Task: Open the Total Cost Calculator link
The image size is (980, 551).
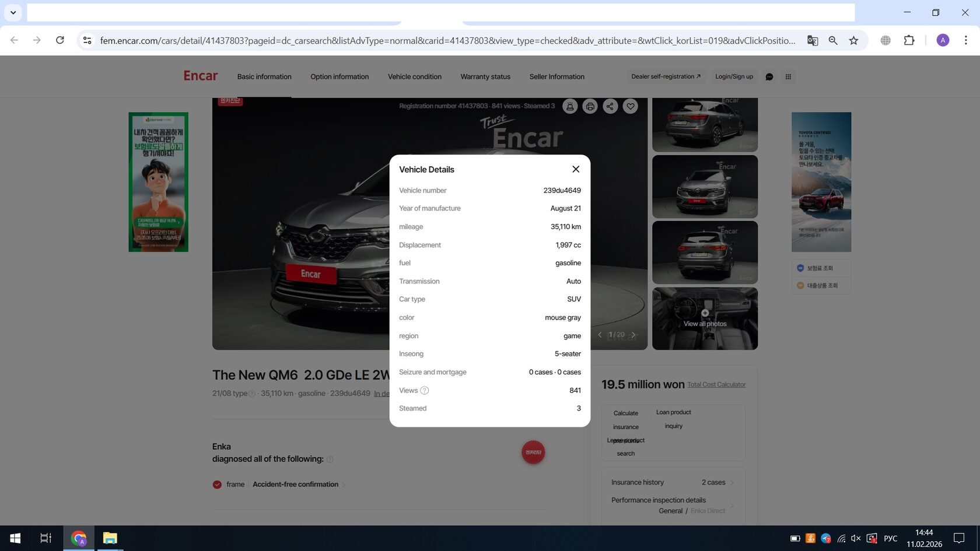Action: coord(716,385)
